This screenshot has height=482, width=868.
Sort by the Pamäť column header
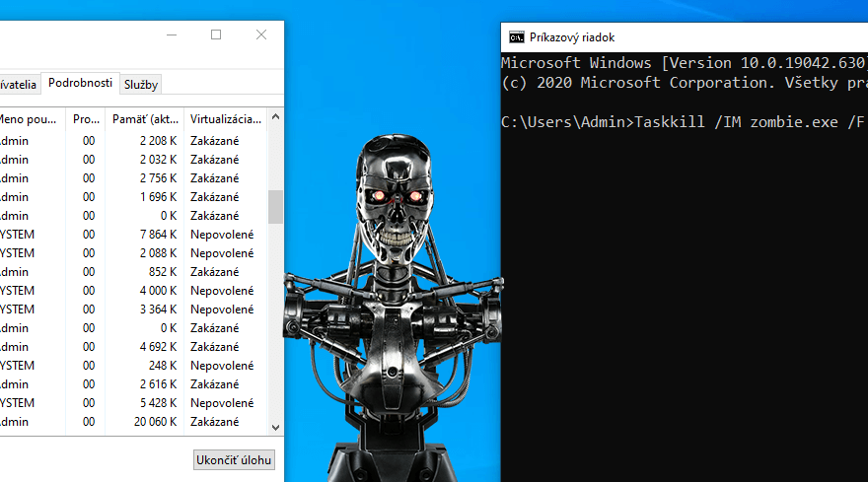[x=145, y=119]
